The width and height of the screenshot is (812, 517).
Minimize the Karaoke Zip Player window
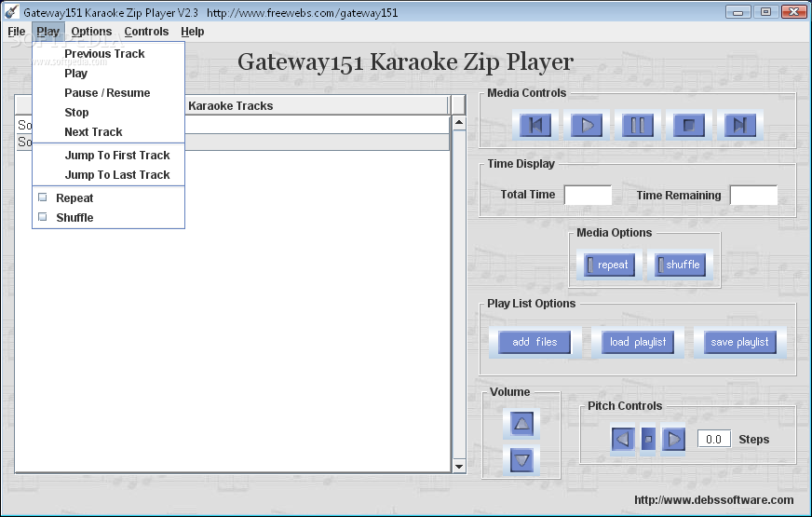[738, 11]
